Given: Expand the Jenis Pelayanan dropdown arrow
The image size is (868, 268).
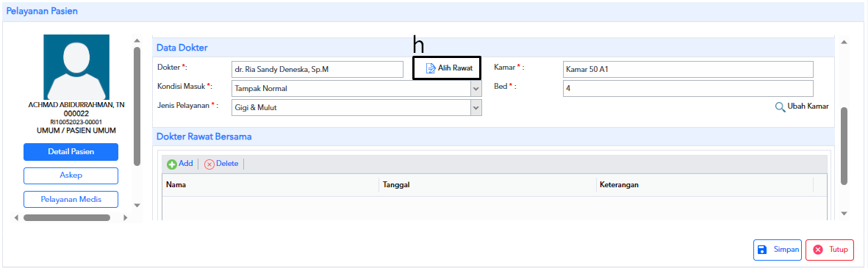Looking at the screenshot, I should coord(476,108).
